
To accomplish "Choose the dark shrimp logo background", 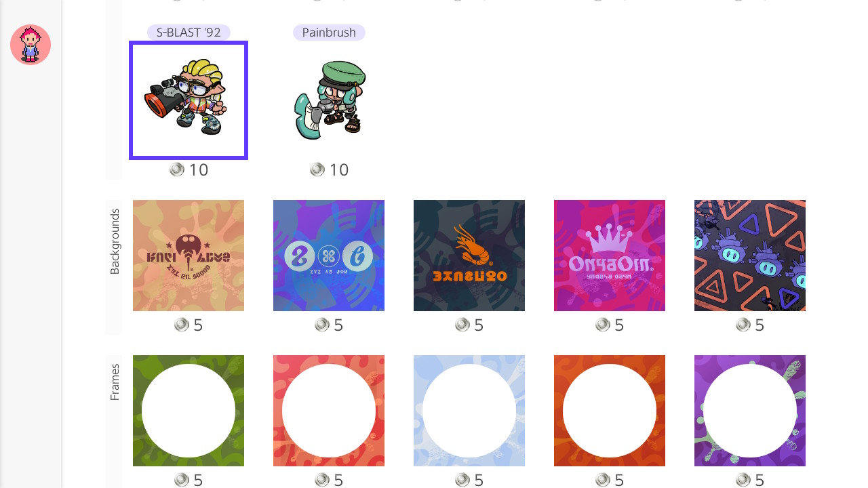I will point(469,256).
